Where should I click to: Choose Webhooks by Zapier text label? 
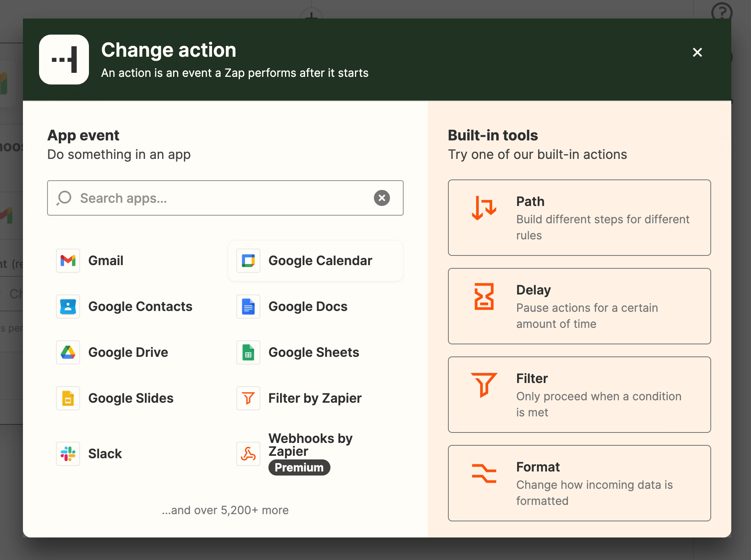[310, 445]
